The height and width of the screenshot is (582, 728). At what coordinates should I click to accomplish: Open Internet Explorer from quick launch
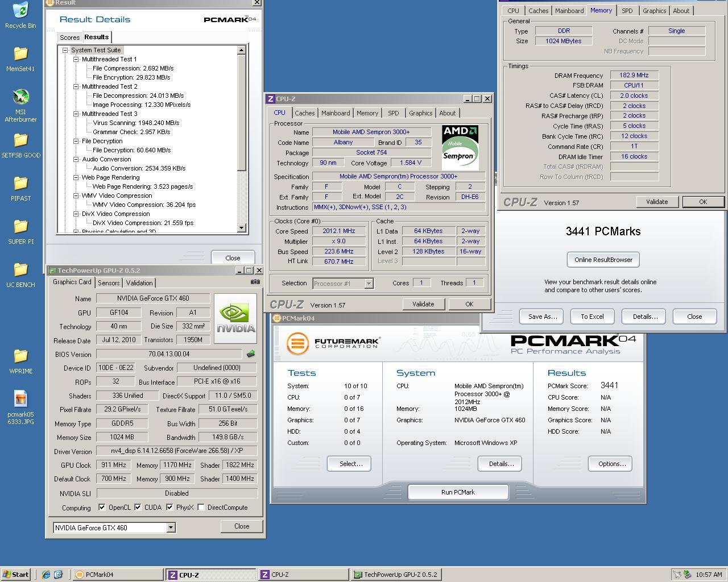pos(45,575)
